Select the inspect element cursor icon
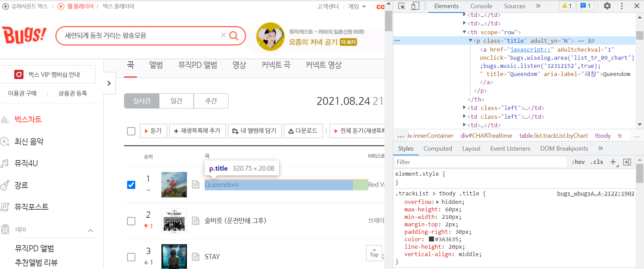Image resolution: width=644 pixels, height=269 pixels. coord(402,6)
